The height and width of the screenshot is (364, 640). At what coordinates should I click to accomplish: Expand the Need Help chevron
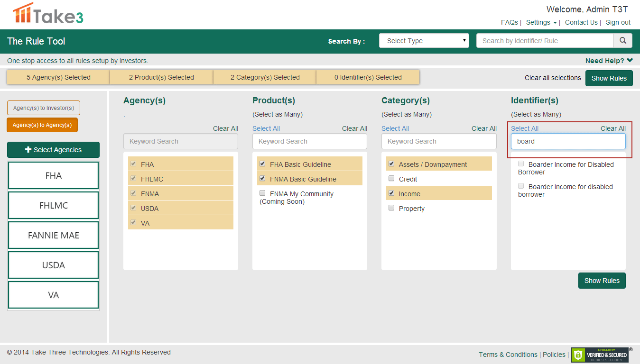click(630, 60)
